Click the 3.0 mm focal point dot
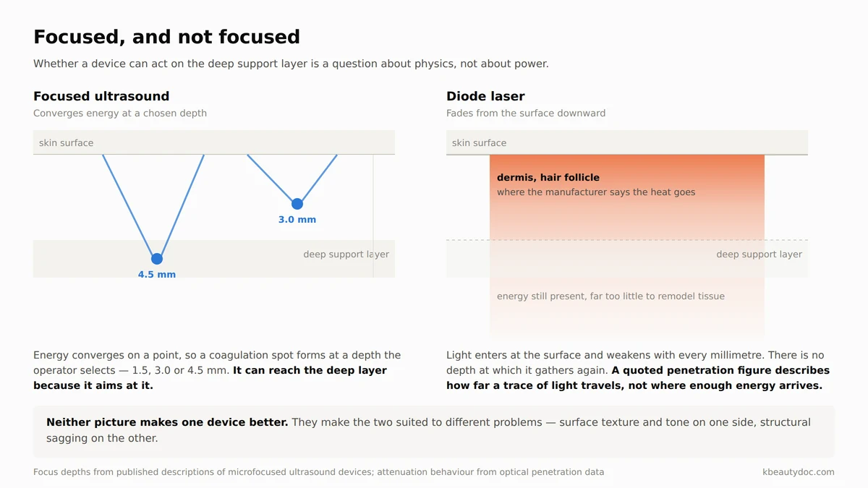This screenshot has height=488, width=868. [x=297, y=204]
